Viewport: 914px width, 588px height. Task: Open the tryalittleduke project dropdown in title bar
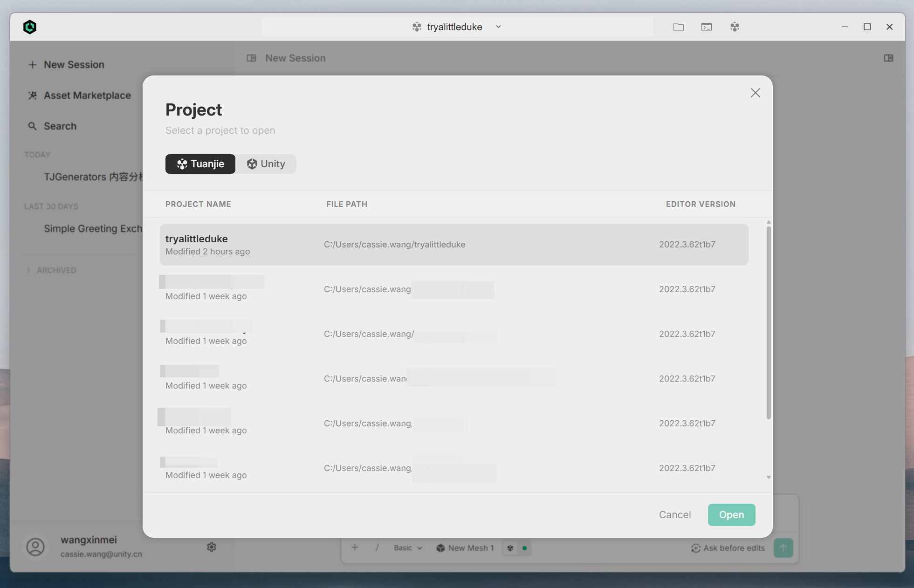[x=457, y=27]
